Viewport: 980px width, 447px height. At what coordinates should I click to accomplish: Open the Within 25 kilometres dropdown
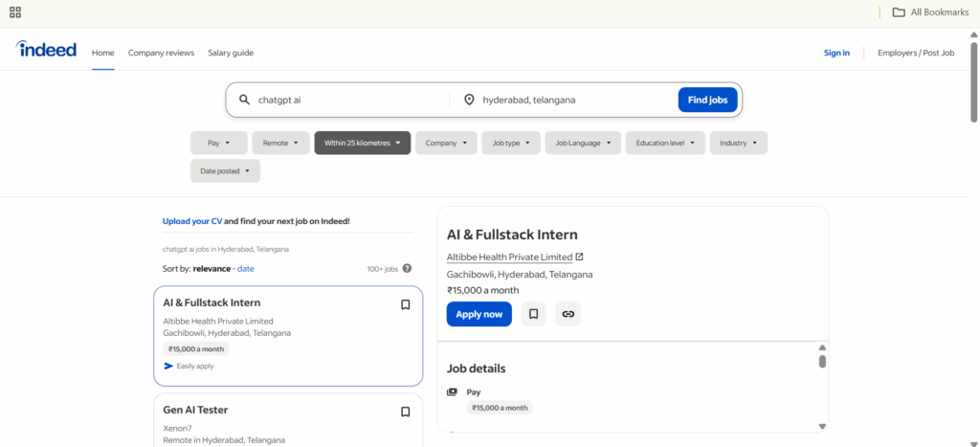363,143
